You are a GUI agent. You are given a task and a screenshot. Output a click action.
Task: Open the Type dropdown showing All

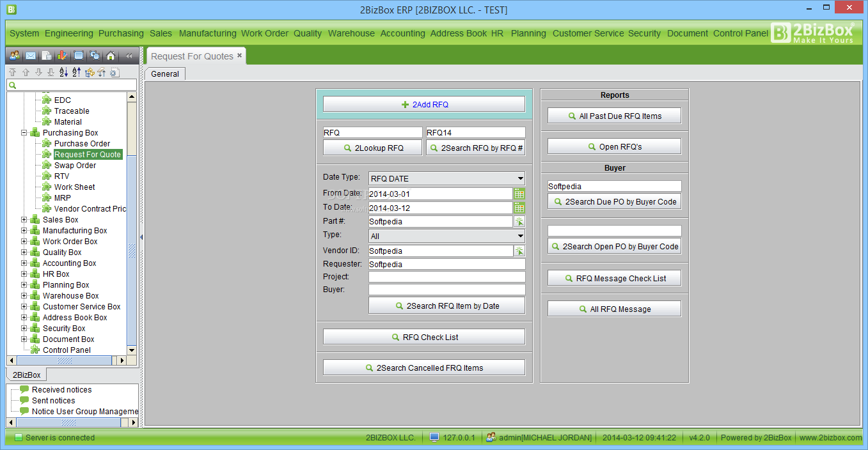pos(447,236)
